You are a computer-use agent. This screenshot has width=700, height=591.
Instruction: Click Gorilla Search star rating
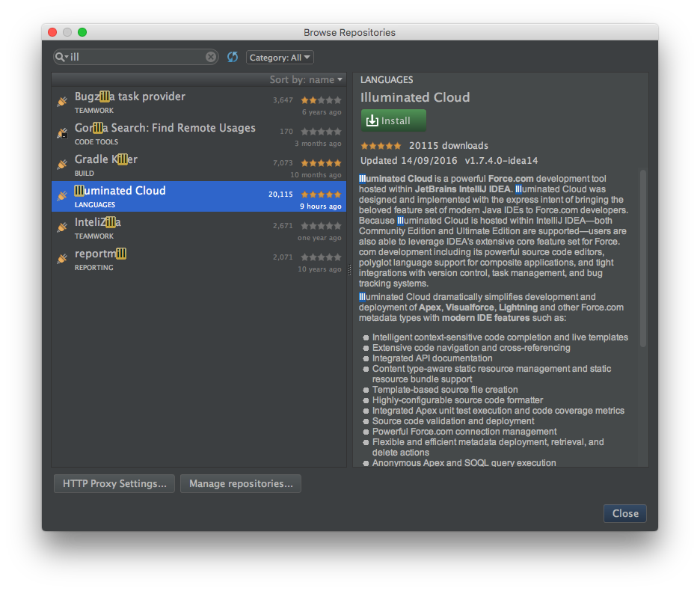tap(321, 132)
